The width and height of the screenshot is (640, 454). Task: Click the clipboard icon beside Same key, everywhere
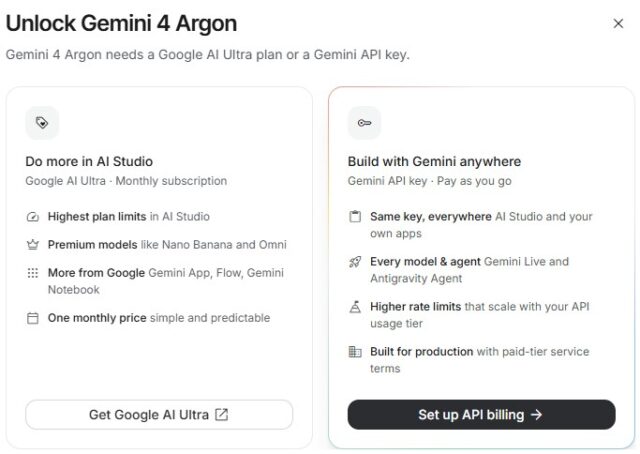coord(355,216)
